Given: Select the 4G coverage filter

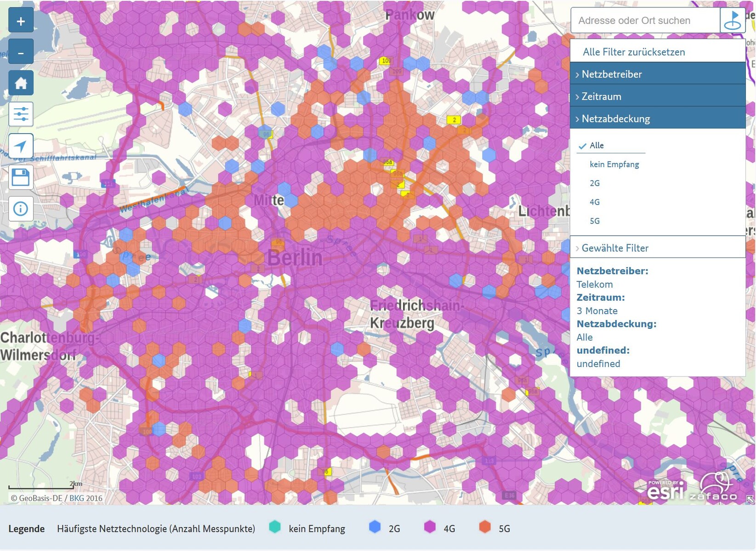Looking at the screenshot, I should click(595, 202).
